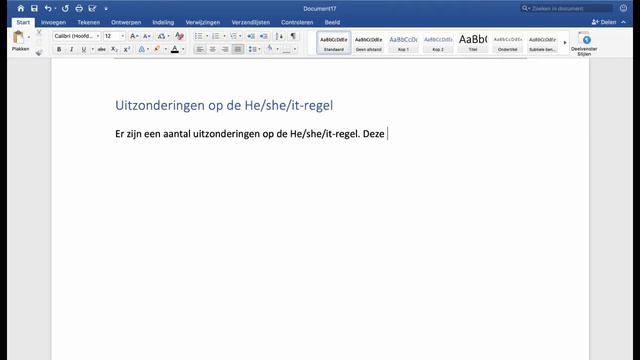640x360 pixels.
Task: Insert multilevel list
Action: pos(233,36)
